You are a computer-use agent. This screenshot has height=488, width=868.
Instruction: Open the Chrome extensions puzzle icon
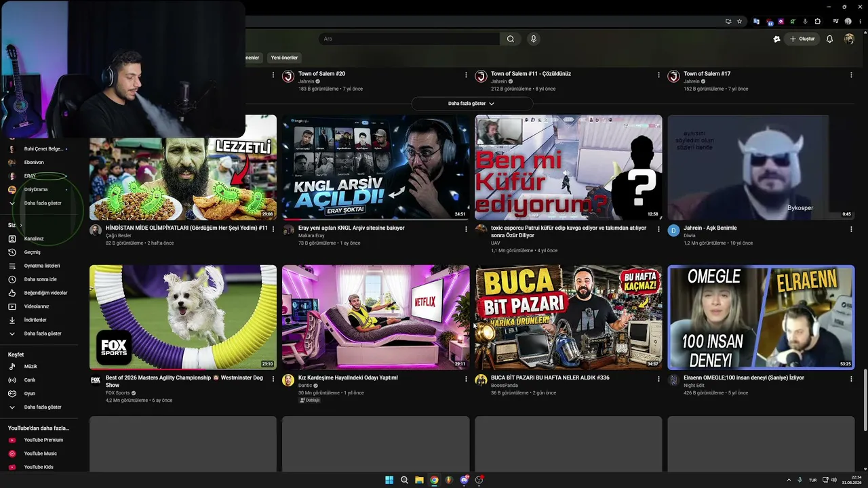pyautogui.click(x=818, y=21)
